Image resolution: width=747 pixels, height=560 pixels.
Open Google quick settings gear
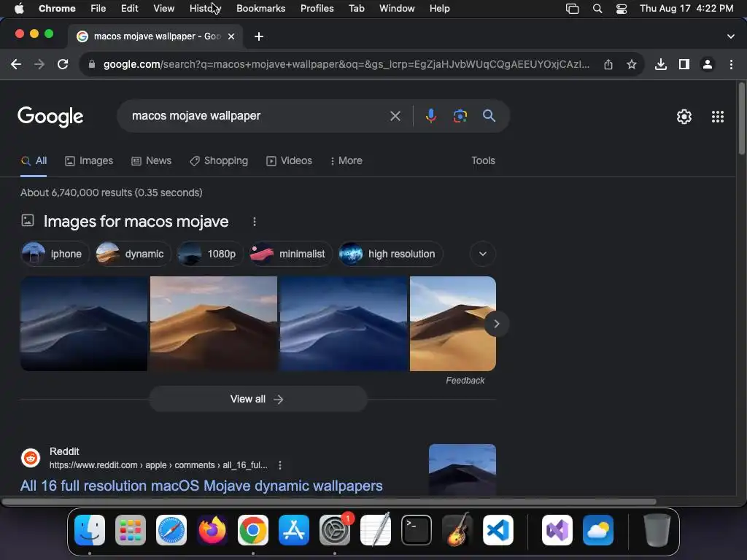click(x=684, y=117)
